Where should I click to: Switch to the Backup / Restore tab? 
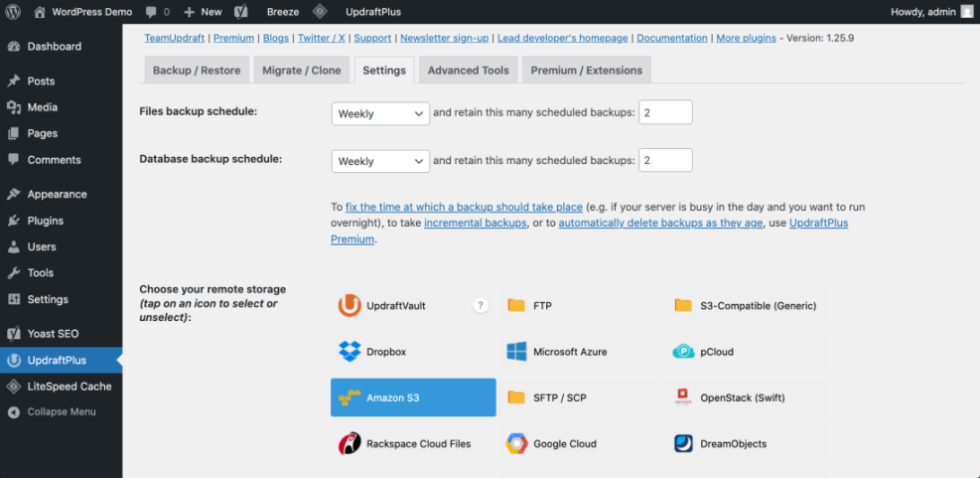pos(197,71)
